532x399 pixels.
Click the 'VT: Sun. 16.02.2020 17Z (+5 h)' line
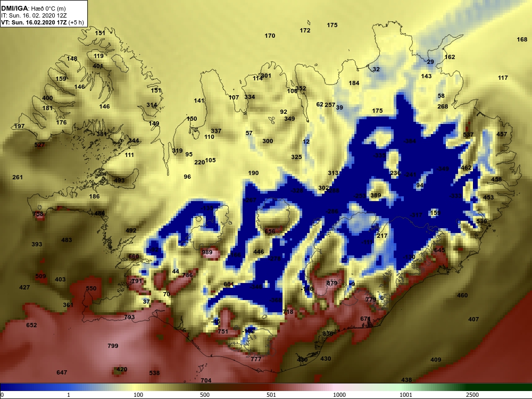(43, 22)
